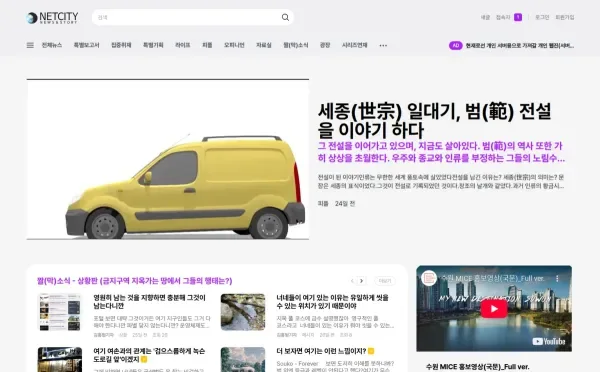Open the stream photo thumbnail

tap(243, 312)
